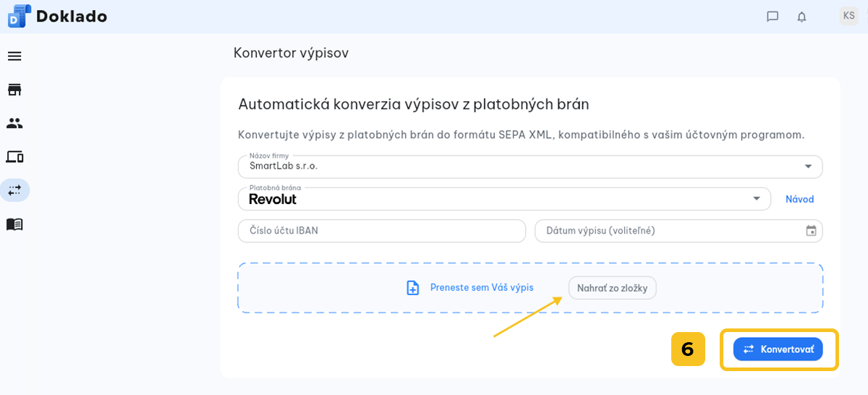Open the notifications bell

click(801, 17)
